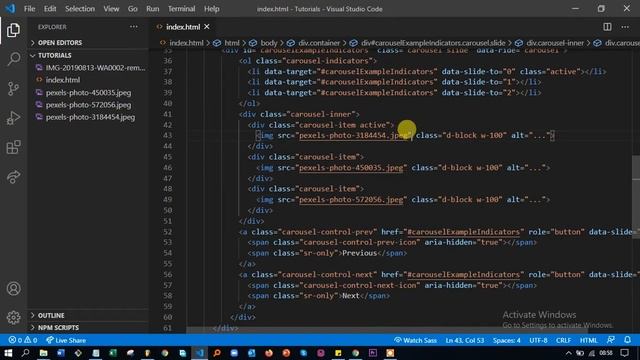Open the Selection menu

[80, 9]
